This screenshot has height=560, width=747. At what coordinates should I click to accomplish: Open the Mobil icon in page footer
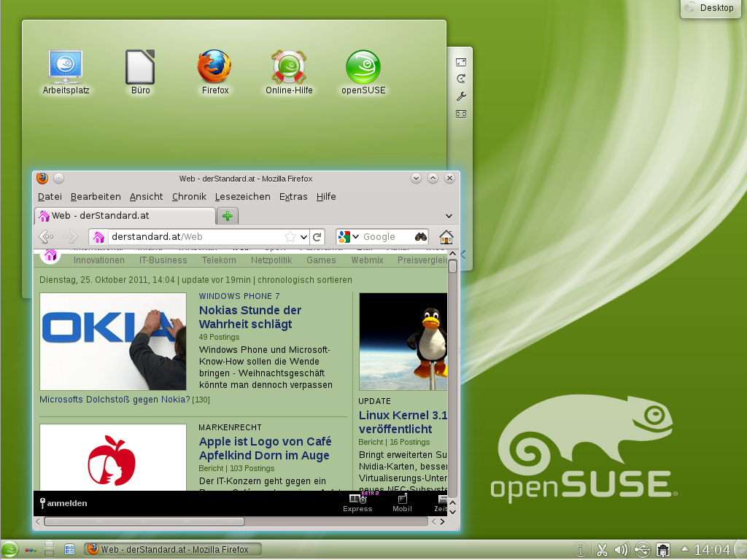click(x=402, y=503)
